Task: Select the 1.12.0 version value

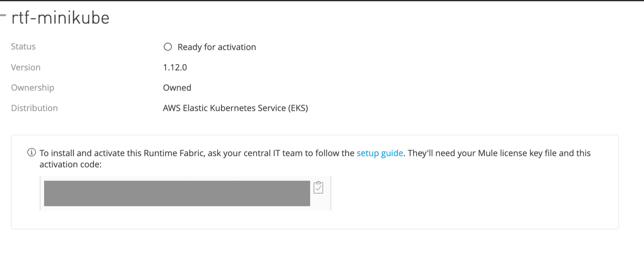Action: [x=175, y=67]
